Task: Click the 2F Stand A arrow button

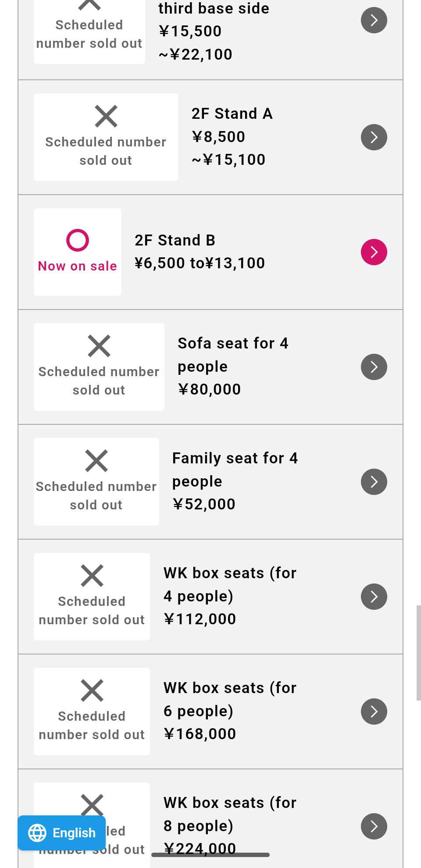Action: (374, 137)
